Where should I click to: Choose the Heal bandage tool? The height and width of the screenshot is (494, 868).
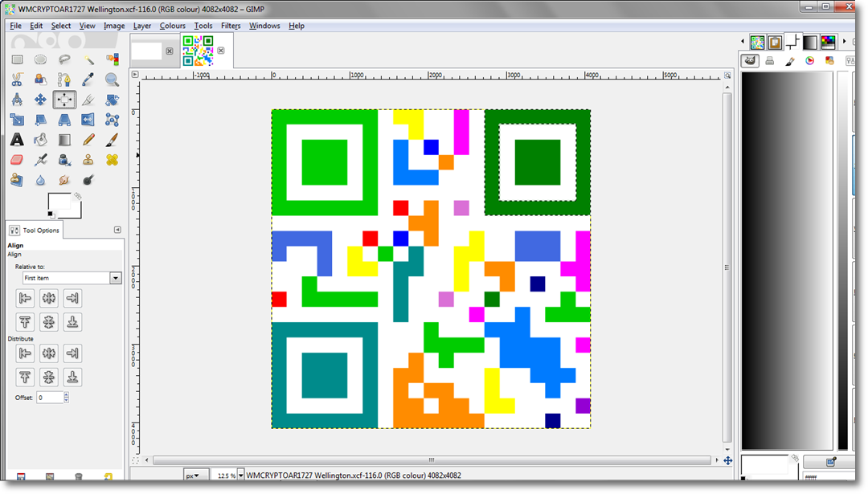(112, 160)
